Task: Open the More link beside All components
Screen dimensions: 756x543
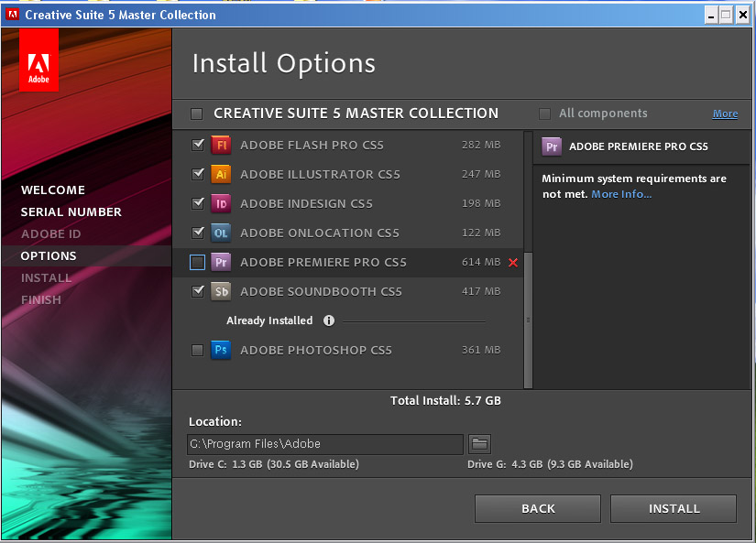Action: click(725, 114)
